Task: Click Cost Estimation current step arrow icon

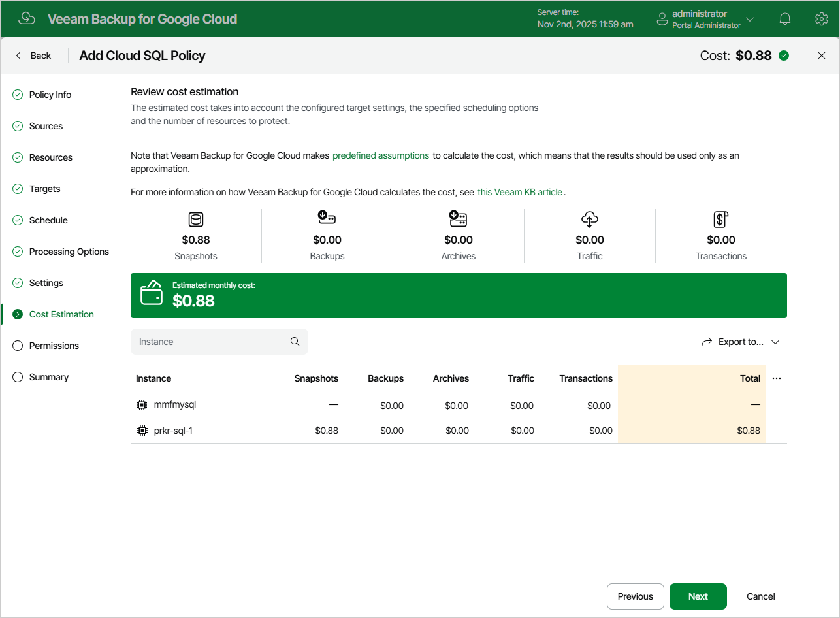Action: [18, 314]
